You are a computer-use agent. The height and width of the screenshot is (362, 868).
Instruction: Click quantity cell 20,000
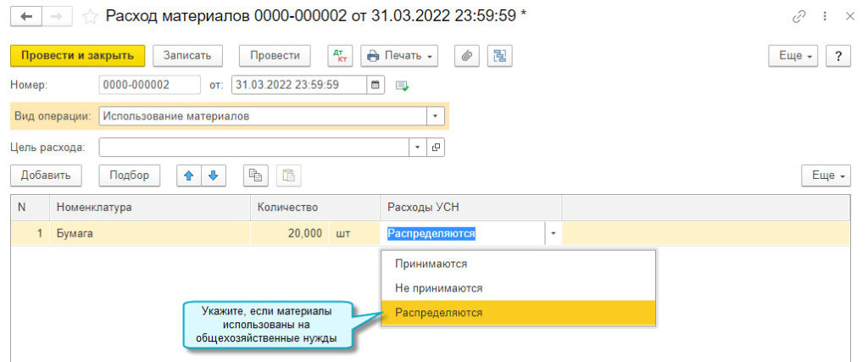290,234
